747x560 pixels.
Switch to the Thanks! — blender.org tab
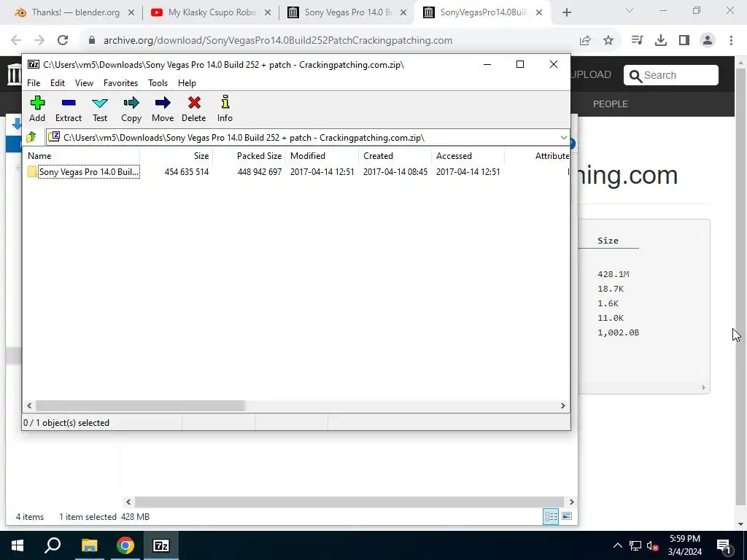click(76, 12)
